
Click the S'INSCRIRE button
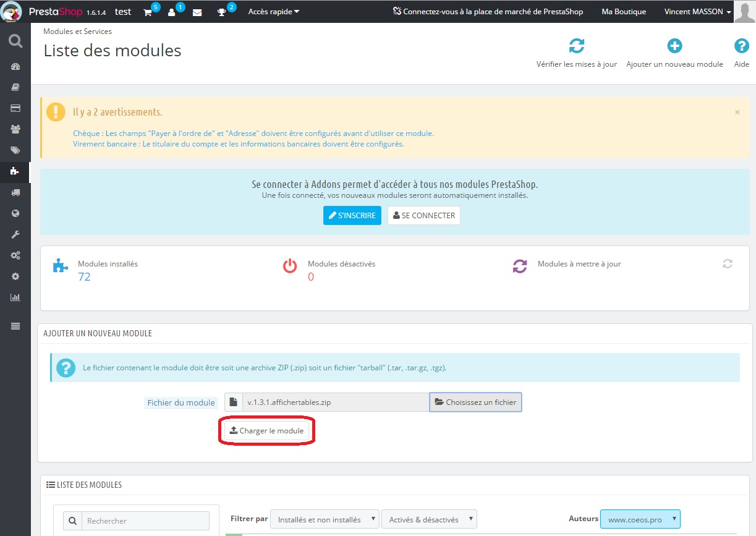[x=352, y=216]
